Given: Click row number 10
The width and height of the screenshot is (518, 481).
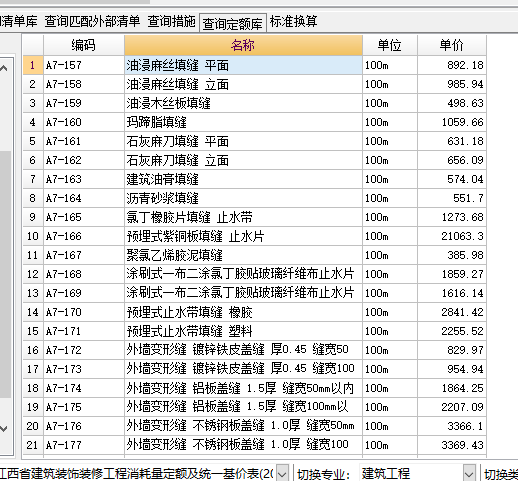Looking at the screenshot, I should [x=33, y=236].
